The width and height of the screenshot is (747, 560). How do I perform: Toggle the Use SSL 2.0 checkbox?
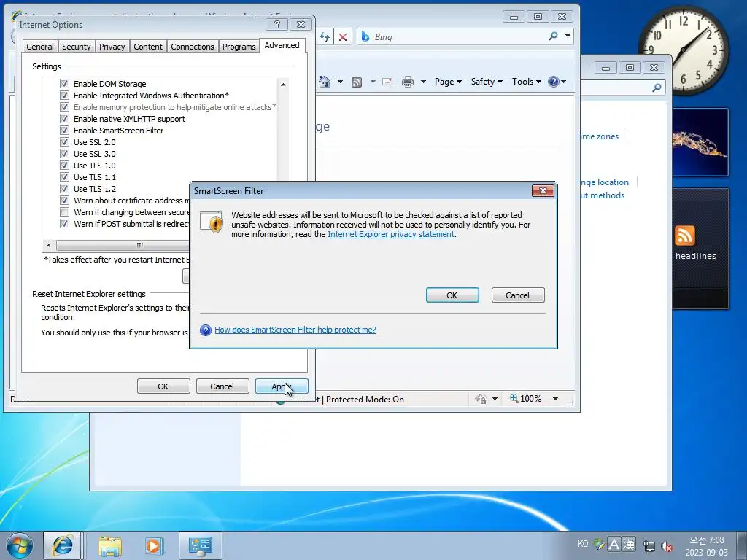pos(64,142)
